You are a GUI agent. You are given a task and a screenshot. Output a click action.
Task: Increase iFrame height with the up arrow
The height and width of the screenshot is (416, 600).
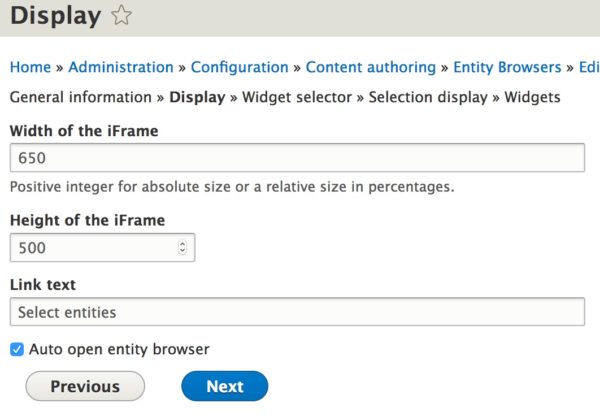click(183, 244)
